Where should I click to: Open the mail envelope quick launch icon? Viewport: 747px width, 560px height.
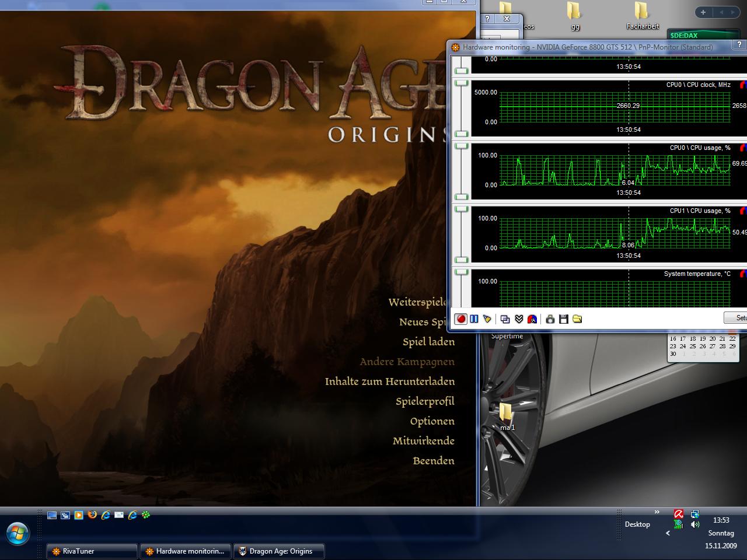(x=119, y=515)
